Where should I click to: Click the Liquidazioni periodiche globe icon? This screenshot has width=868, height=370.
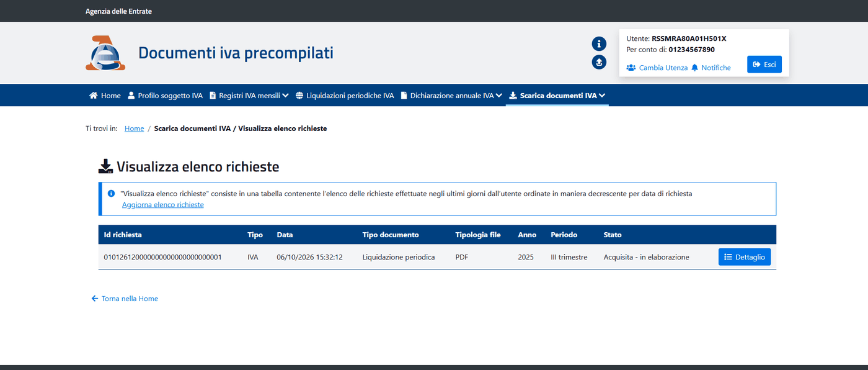(x=299, y=96)
